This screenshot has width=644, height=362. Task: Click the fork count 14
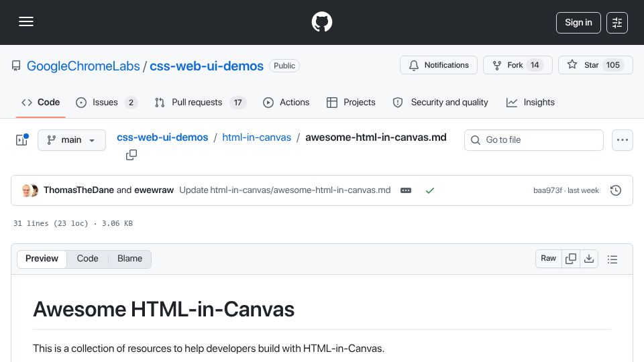click(535, 65)
